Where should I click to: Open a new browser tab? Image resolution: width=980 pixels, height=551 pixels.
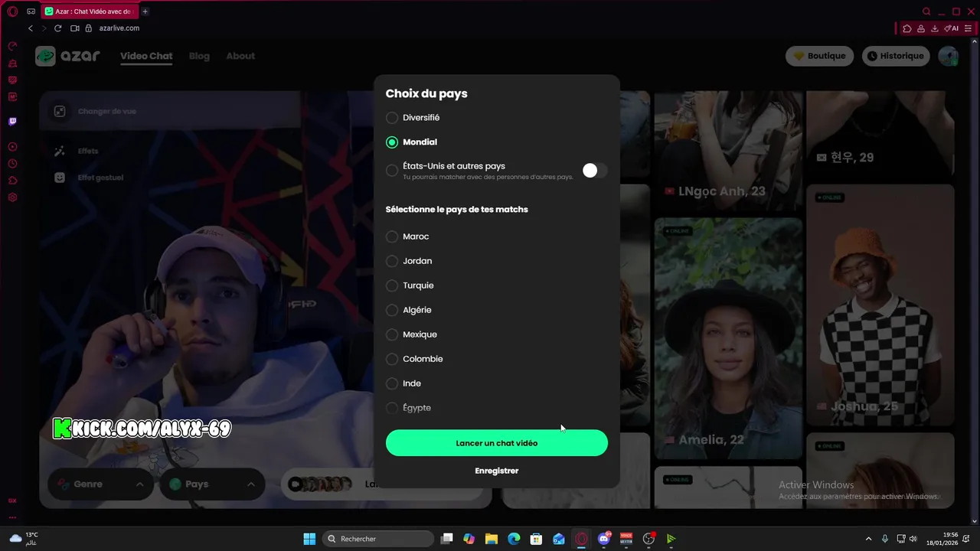point(145,11)
